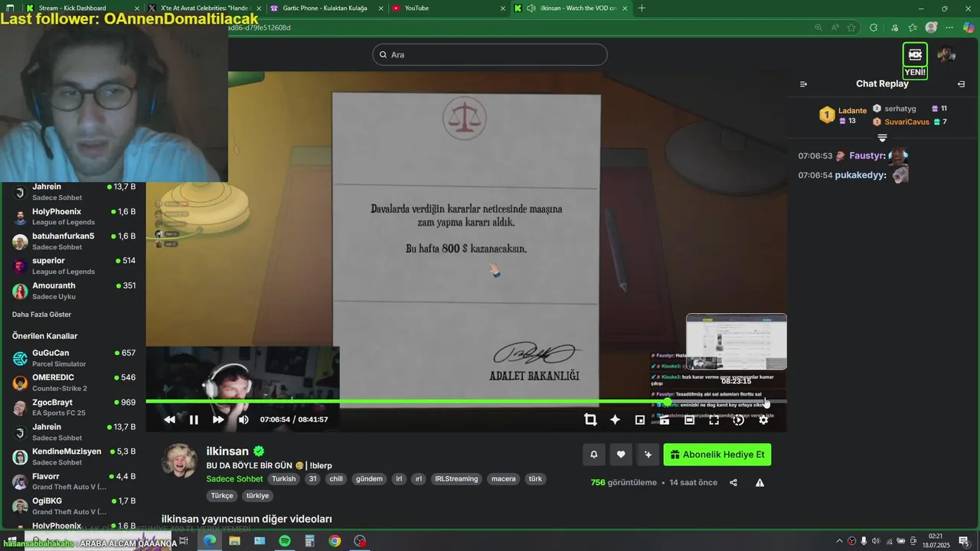Open Amouranth channel in sidebar
The width and height of the screenshot is (980, 551).
point(73,291)
